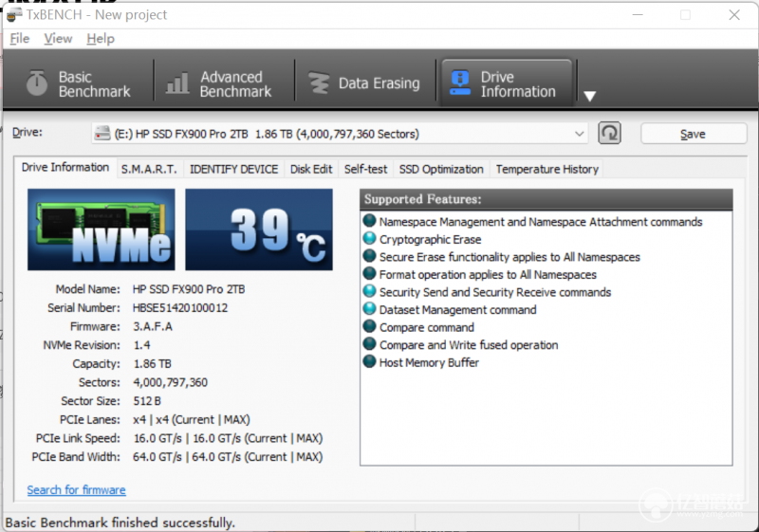This screenshot has height=532, width=759.
Task: Open the File menu
Action: coord(20,39)
